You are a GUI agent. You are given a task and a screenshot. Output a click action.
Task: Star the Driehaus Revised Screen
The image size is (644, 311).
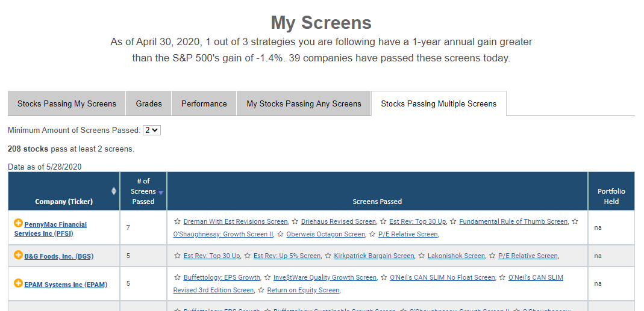295,221
